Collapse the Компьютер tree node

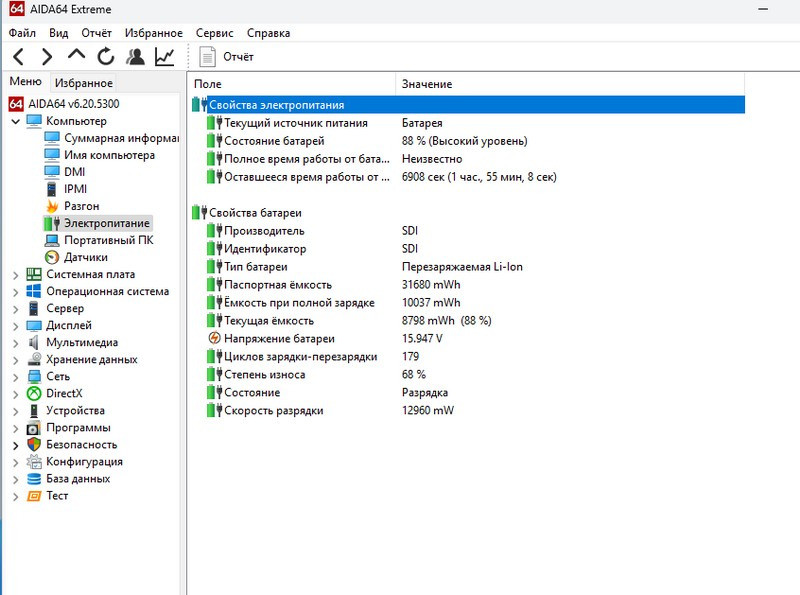(x=15, y=121)
